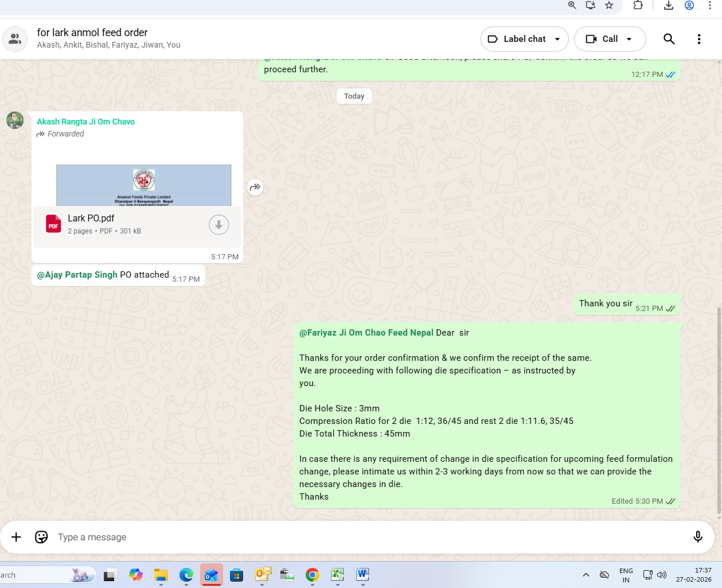Open browser extensions puzzle icon

(x=638, y=5)
